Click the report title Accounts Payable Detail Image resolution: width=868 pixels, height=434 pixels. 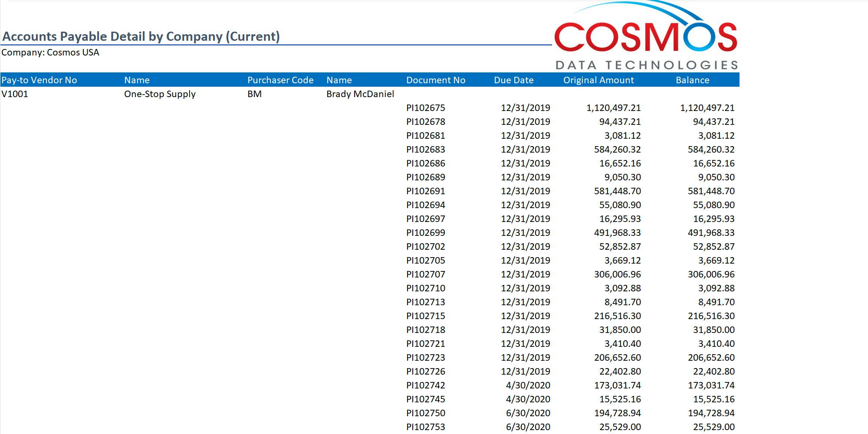click(x=141, y=36)
